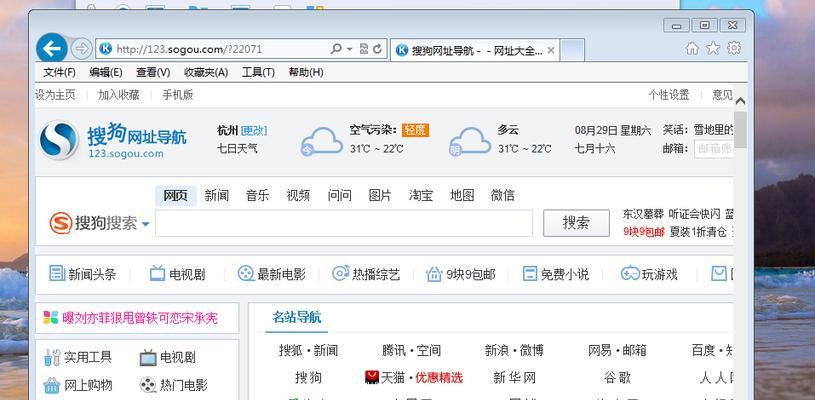The width and height of the screenshot is (815, 400).
Task: Open the 查看(V) menu
Action: [x=153, y=72]
